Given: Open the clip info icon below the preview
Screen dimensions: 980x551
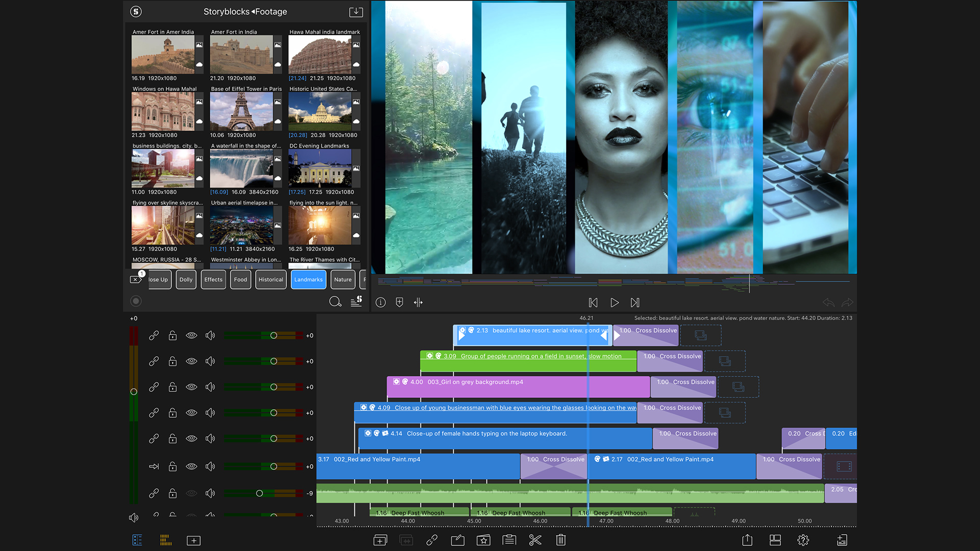Looking at the screenshot, I should point(380,302).
